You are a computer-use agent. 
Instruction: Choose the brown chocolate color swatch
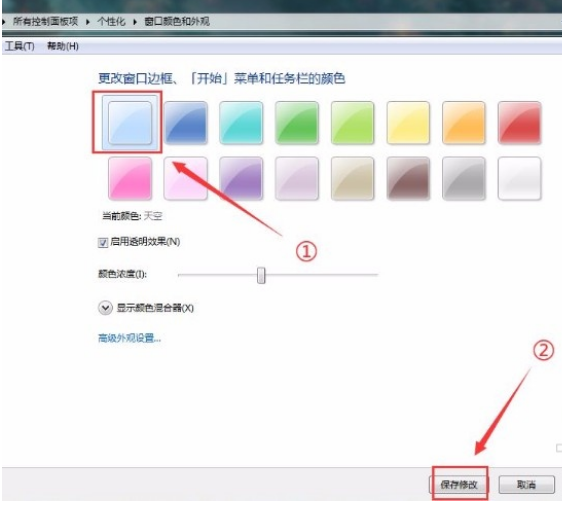click(x=408, y=178)
